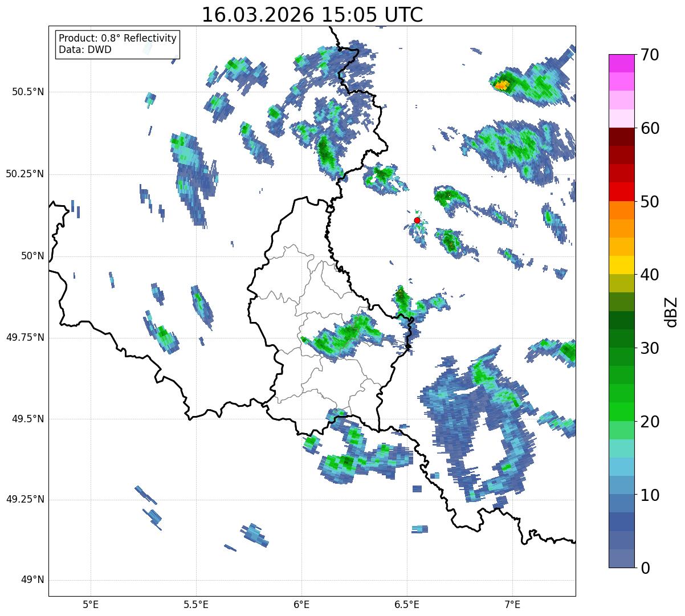Click the 5.5°E longitude label
The width and height of the screenshot is (685, 616).
point(196,604)
